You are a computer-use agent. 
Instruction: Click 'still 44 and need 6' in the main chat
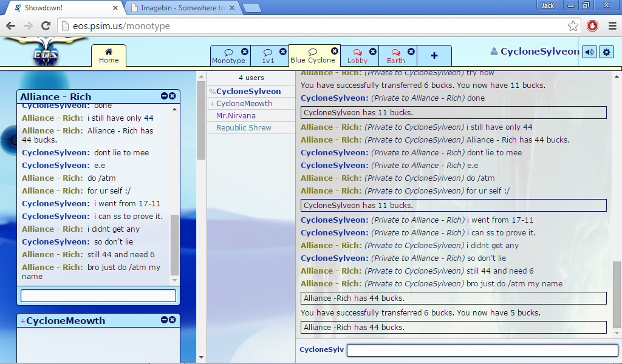point(500,271)
